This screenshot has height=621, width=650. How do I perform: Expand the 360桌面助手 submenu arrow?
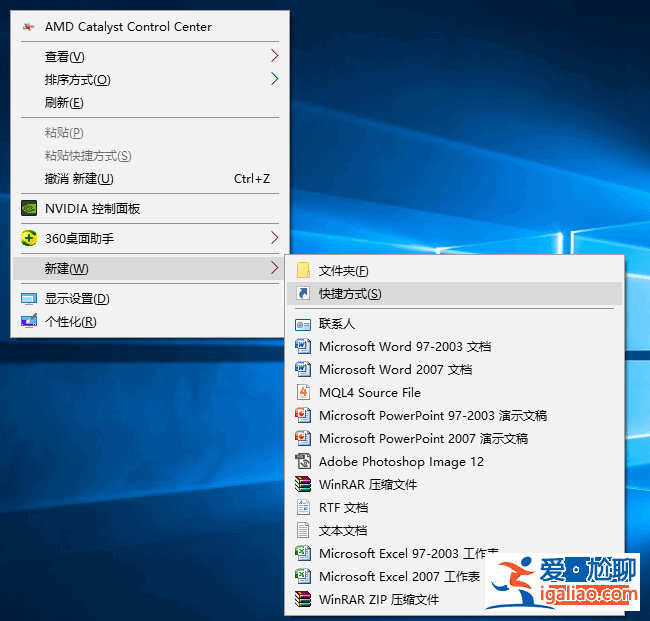274,238
